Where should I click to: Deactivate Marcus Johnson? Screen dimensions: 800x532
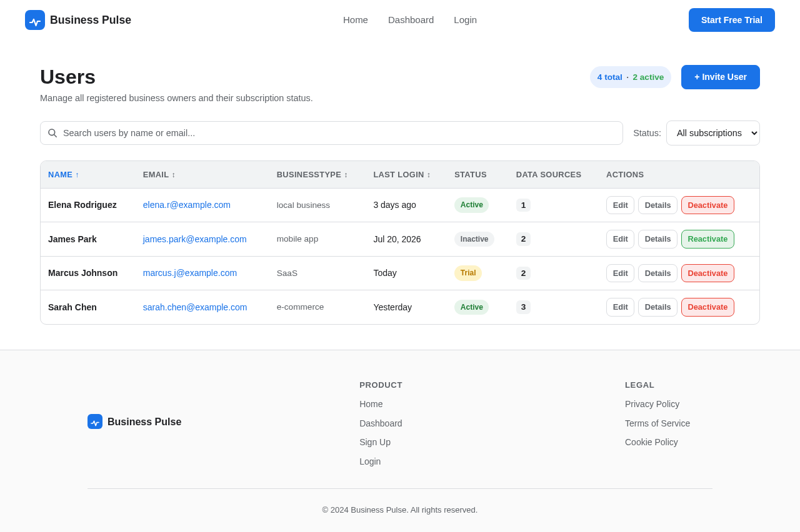pos(707,273)
